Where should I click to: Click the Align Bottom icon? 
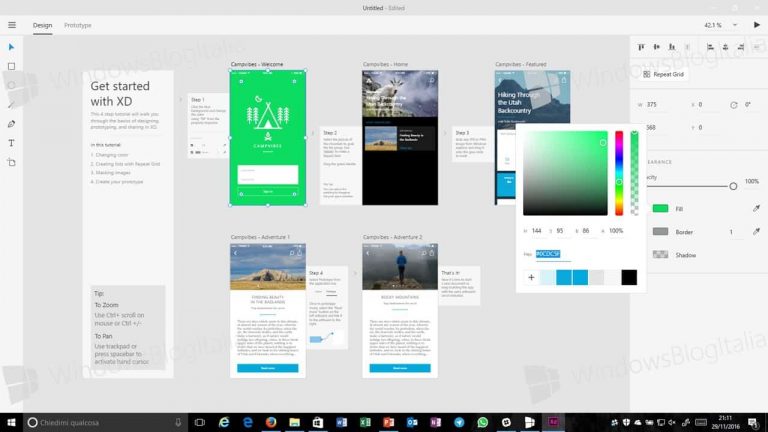point(672,47)
